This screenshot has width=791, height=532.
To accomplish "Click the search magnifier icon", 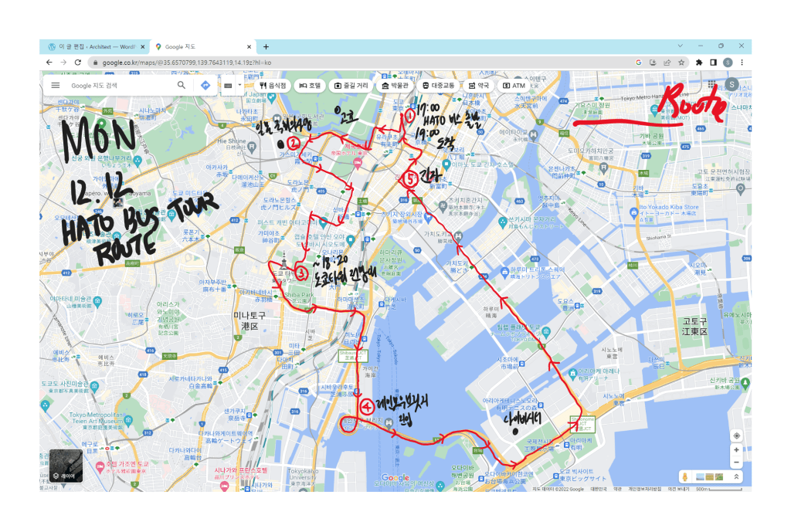I will (182, 86).
